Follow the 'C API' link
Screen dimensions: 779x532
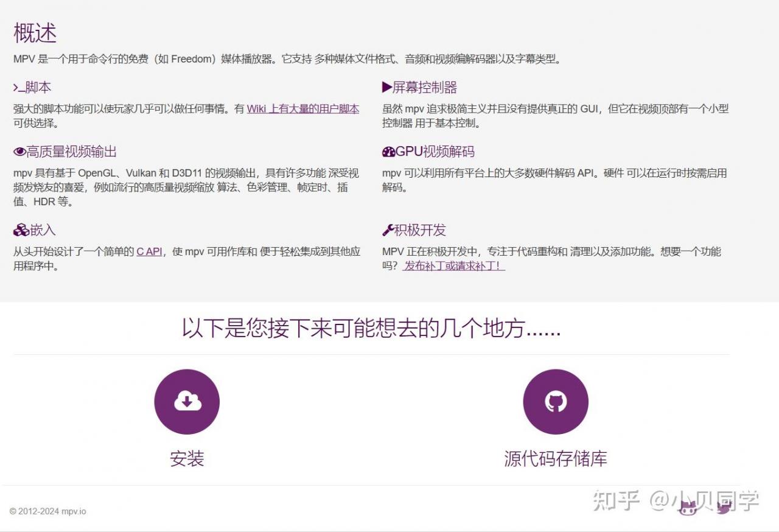pos(149,251)
